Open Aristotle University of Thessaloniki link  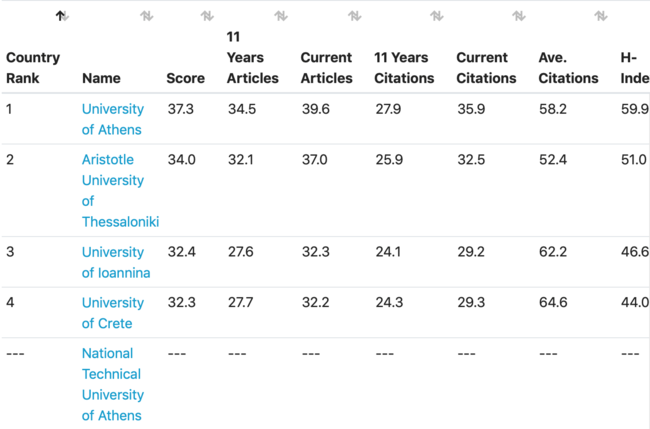click(x=120, y=191)
